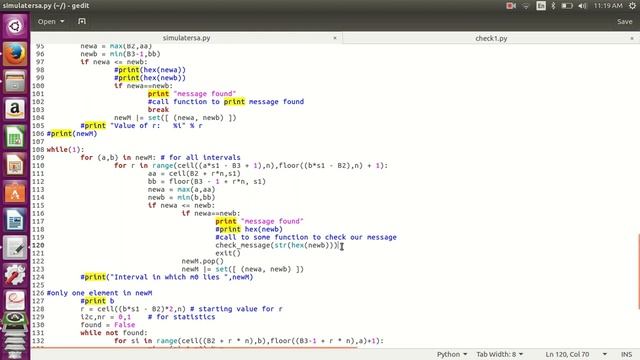The image size is (640, 360).
Task: Click the green screen recorder dock icon
Action: (15, 321)
